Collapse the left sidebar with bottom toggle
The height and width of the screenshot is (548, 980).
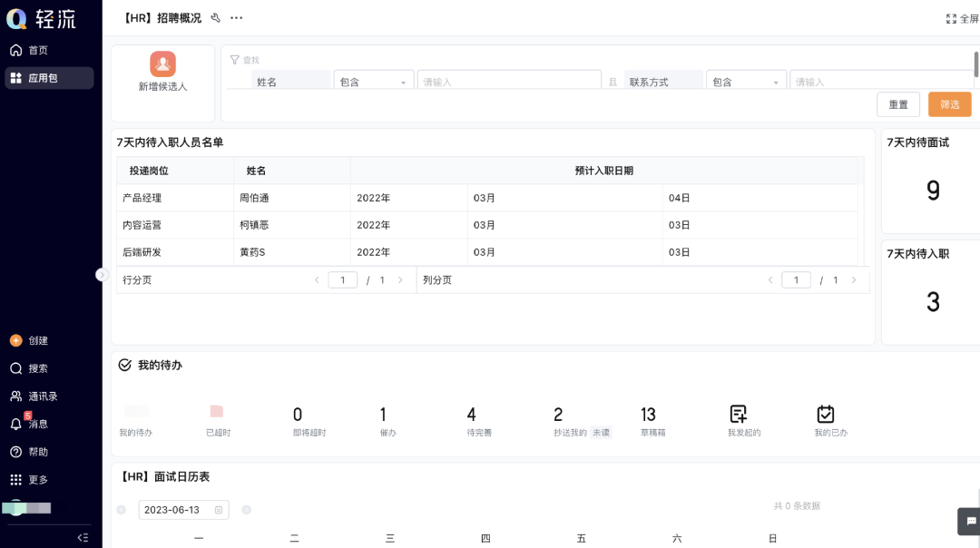click(x=83, y=537)
